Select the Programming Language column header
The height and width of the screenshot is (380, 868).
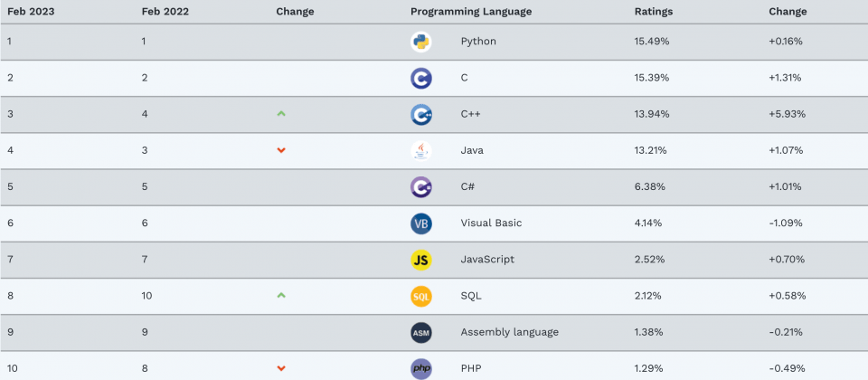[x=471, y=12]
